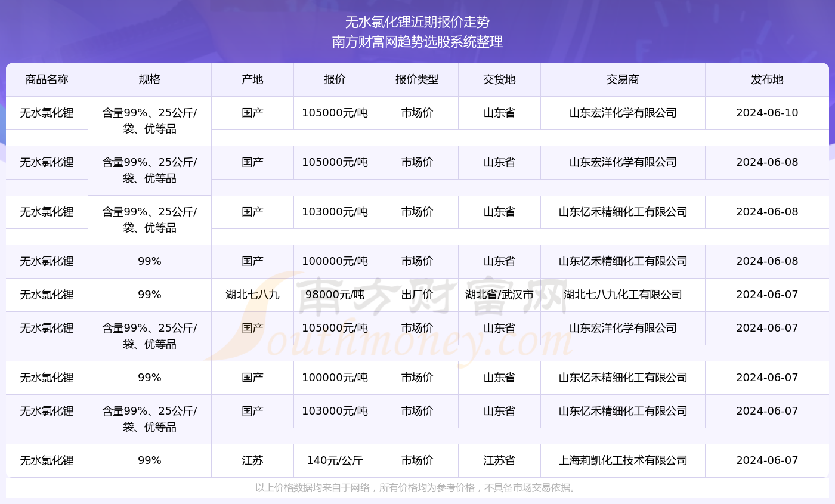Click the price 98000元/吨
Image resolution: width=835 pixels, height=504 pixels.
[x=335, y=295]
